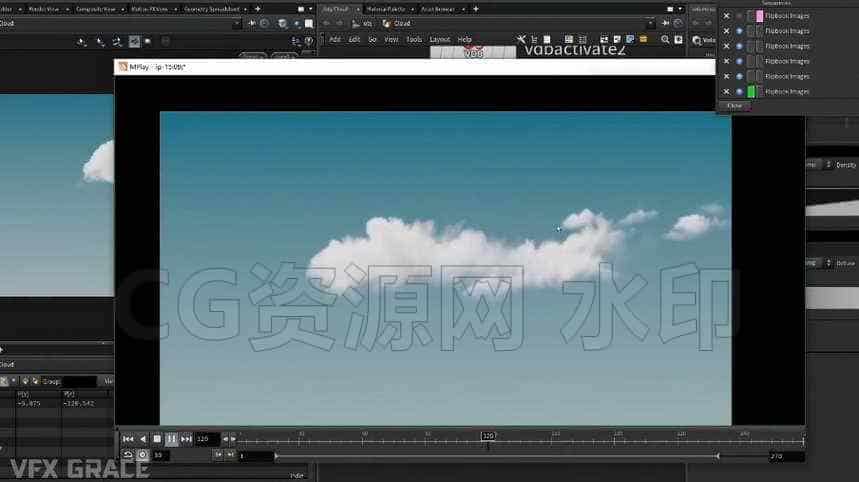
Task: Open network editor wrench tools icon
Action: [x=520, y=39]
